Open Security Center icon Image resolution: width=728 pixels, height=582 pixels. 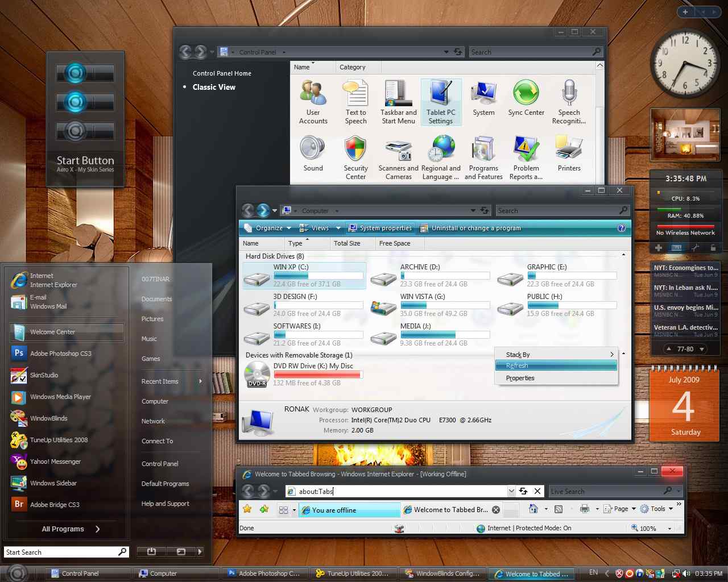pyautogui.click(x=355, y=157)
